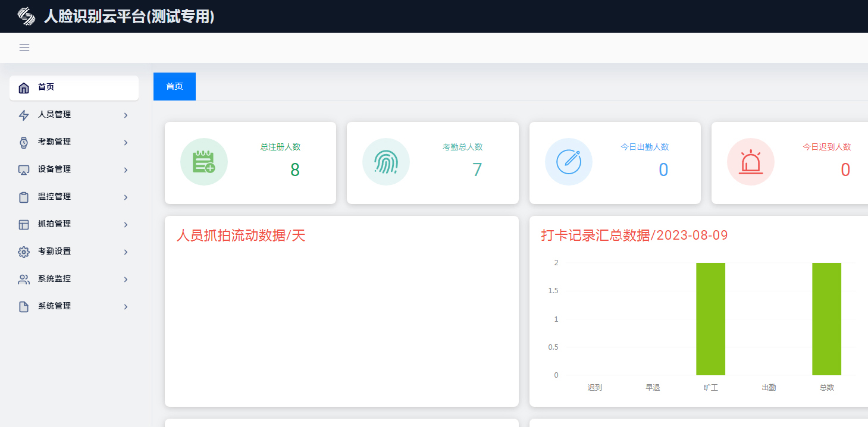
Task: Click the green 旷工 bar in chart
Action: (x=710, y=319)
